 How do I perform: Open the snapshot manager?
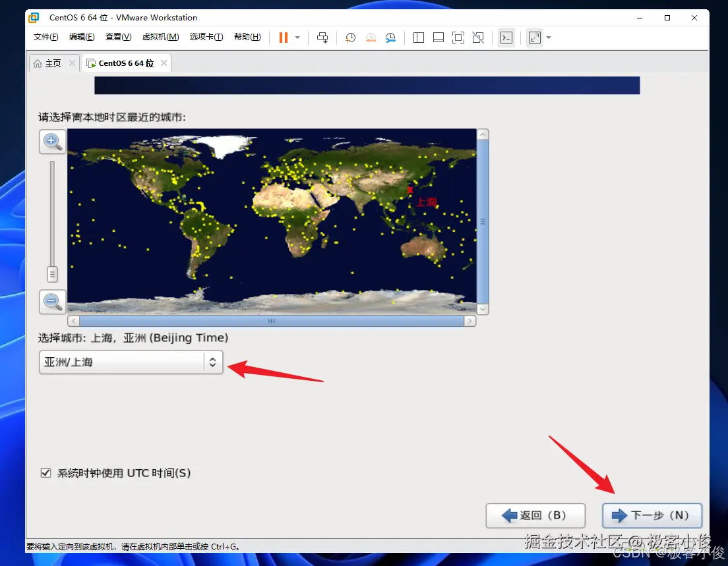click(x=390, y=38)
